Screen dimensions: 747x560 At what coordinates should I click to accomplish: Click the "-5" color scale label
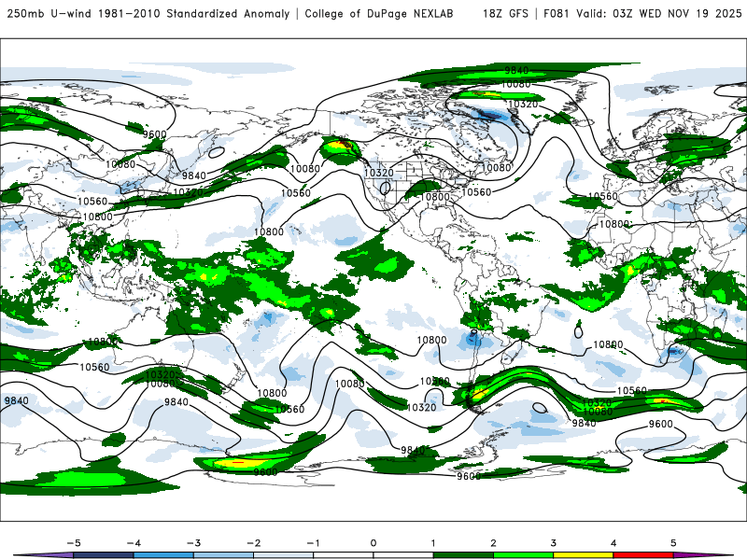[74, 543]
